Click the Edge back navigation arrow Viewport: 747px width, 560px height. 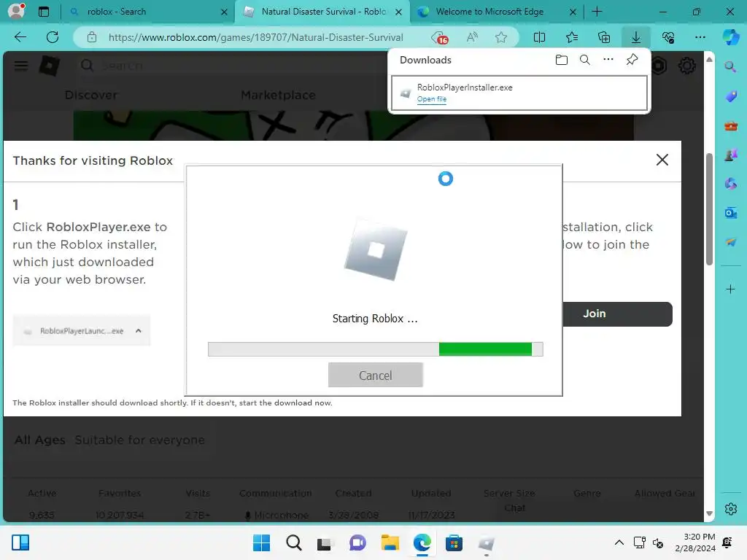(x=20, y=37)
